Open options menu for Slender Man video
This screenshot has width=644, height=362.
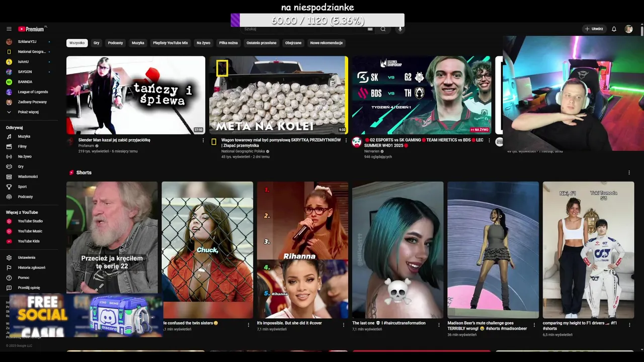(x=203, y=140)
